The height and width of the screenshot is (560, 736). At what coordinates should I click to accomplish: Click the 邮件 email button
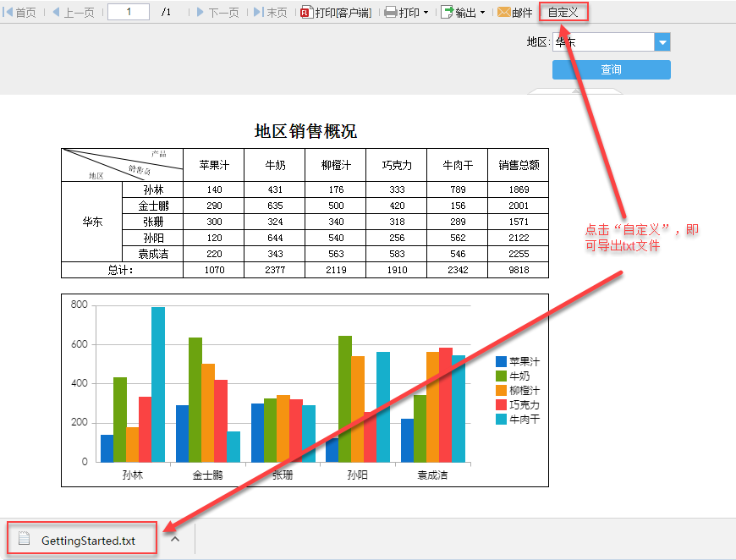click(515, 12)
